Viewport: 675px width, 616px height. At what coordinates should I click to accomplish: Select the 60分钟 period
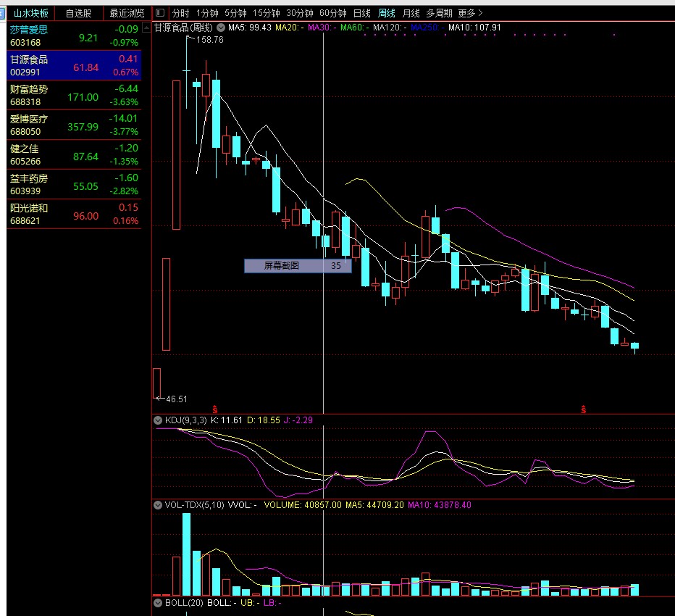pos(332,13)
